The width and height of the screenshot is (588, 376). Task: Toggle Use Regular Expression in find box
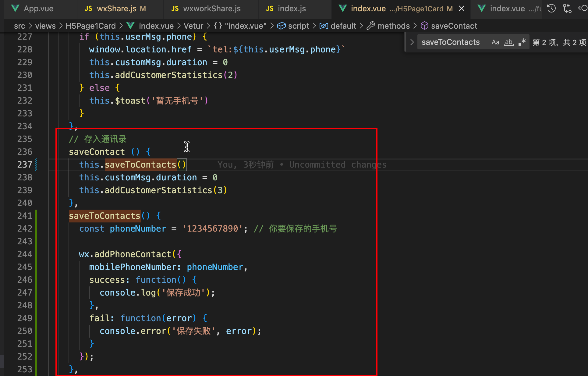coord(522,42)
